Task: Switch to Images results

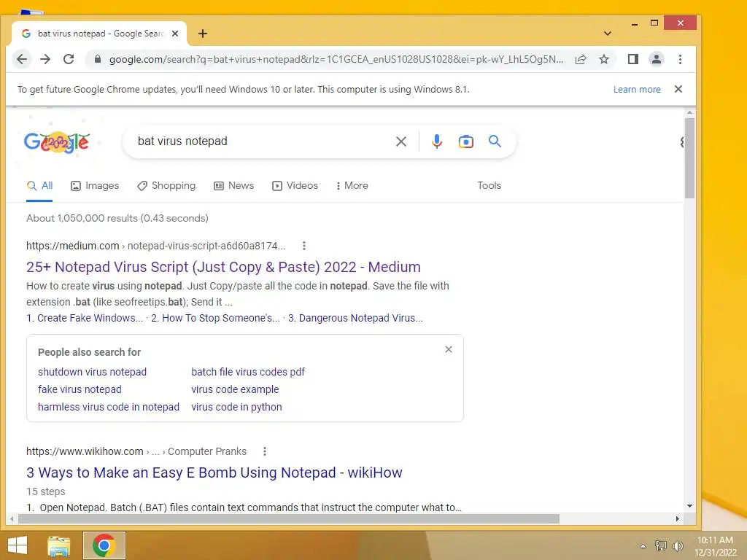Action: pyautogui.click(x=95, y=186)
